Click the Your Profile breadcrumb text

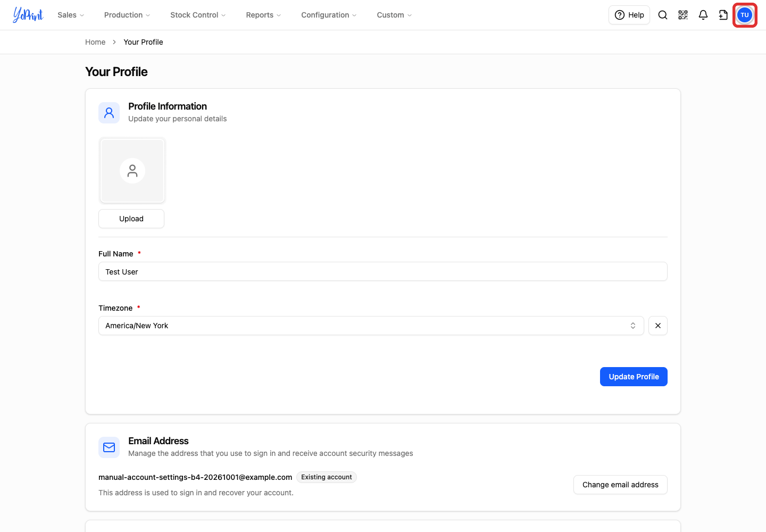coord(143,42)
